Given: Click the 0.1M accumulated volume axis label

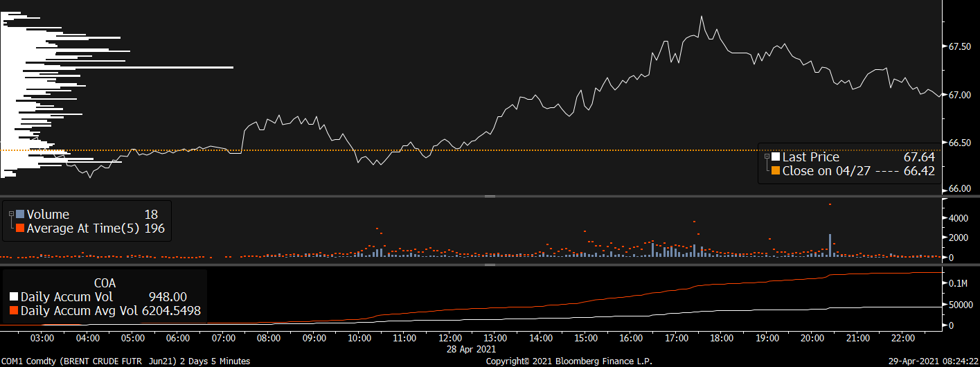Looking at the screenshot, I should pyautogui.click(x=959, y=284).
